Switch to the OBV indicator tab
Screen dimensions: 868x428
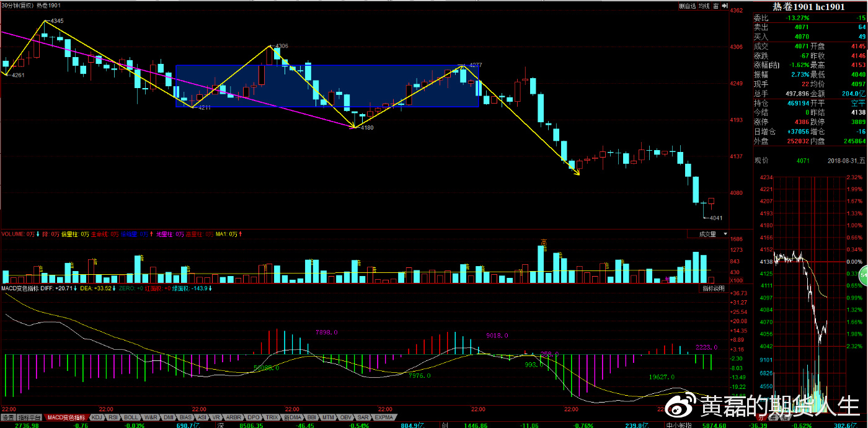tap(346, 417)
